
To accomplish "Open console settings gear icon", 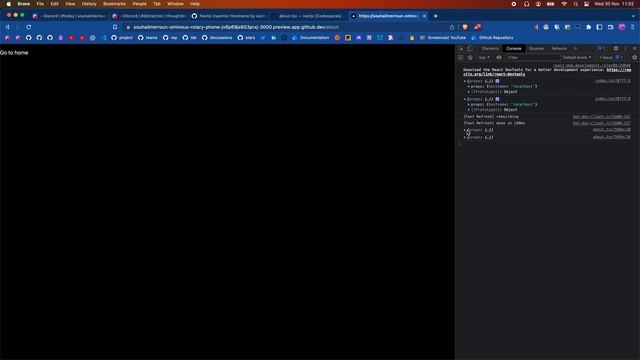I will pos(634,58).
